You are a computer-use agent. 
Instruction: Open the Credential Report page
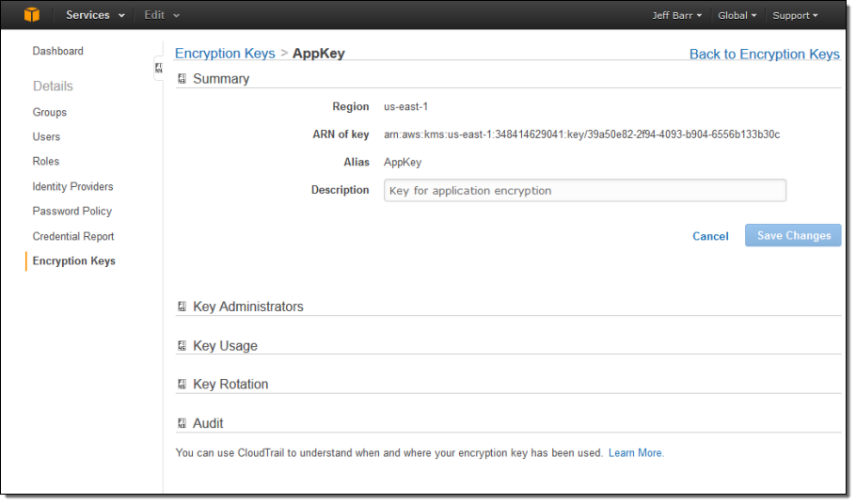(x=73, y=236)
